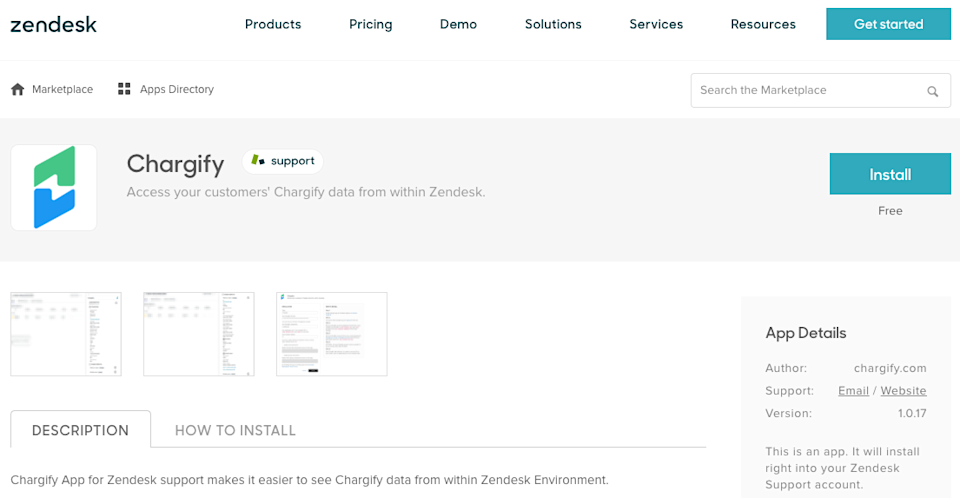Switch to the How to Install tab
The width and height of the screenshot is (960, 498).
coord(235,430)
